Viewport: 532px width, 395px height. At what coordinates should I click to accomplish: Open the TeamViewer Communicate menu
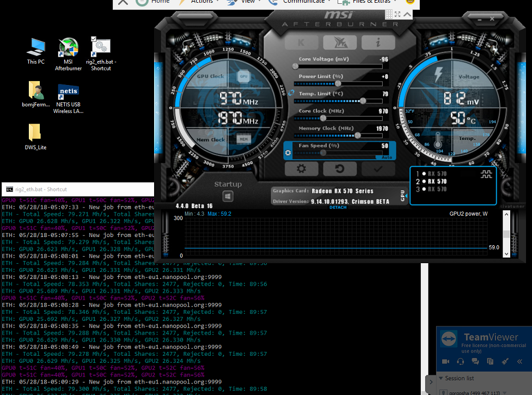click(300, 2)
